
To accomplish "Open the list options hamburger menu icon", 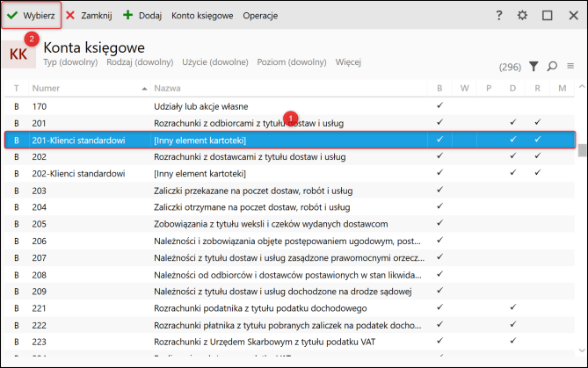I will pyautogui.click(x=570, y=67).
